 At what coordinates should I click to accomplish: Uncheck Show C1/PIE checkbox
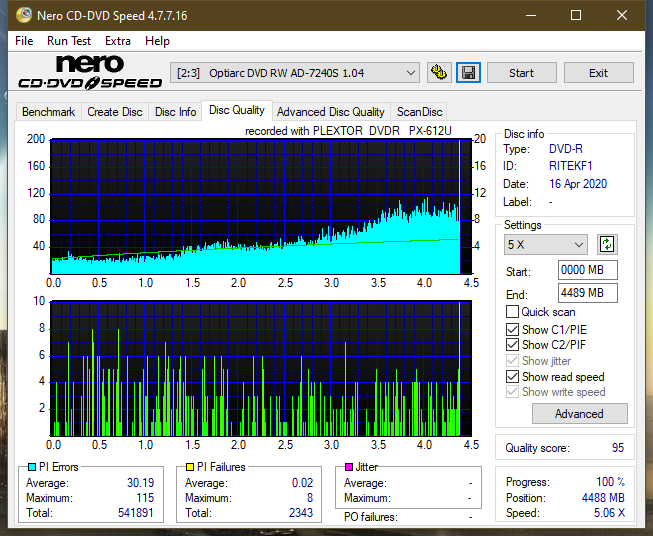(512, 329)
